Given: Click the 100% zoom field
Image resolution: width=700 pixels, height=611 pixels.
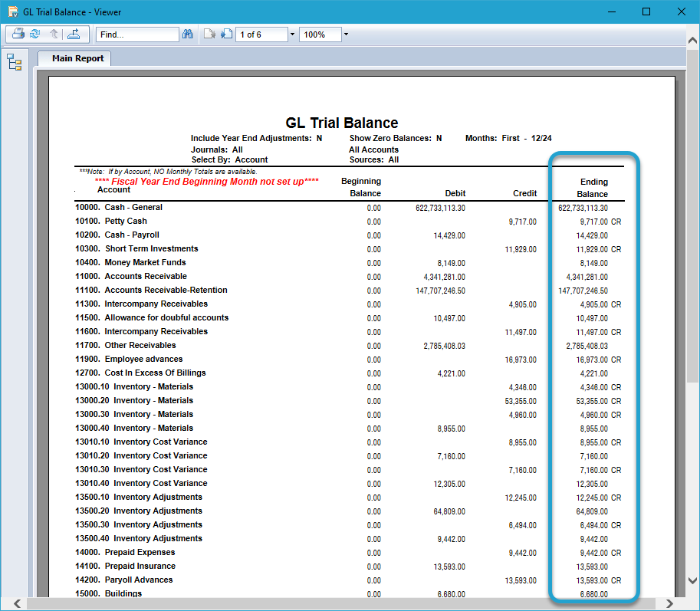Looking at the screenshot, I should point(320,34).
